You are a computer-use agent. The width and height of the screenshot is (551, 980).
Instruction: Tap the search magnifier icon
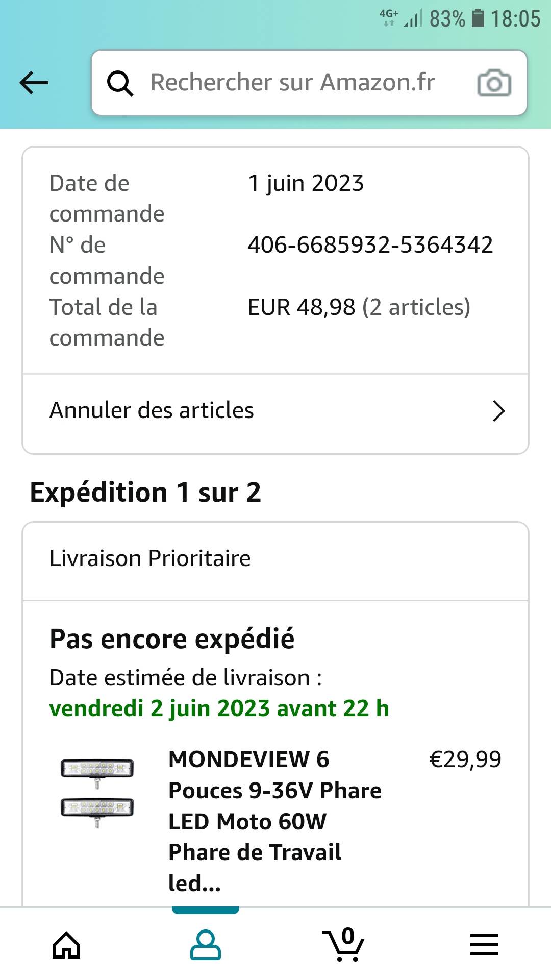(120, 83)
